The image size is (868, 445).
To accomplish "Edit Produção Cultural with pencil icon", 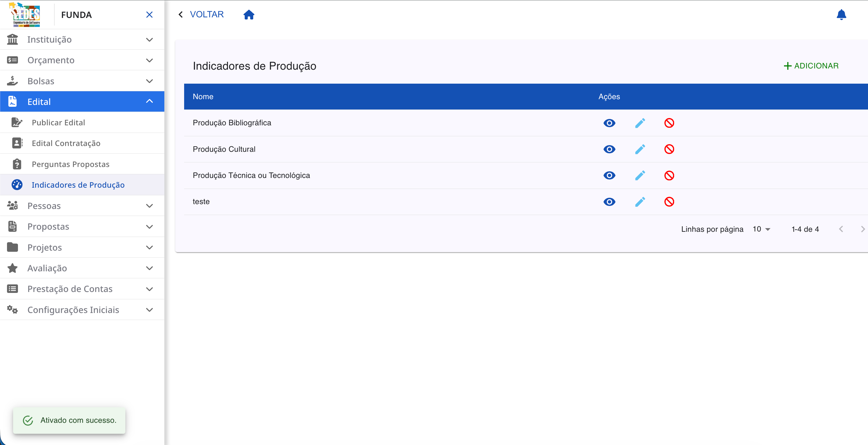I will [640, 149].
